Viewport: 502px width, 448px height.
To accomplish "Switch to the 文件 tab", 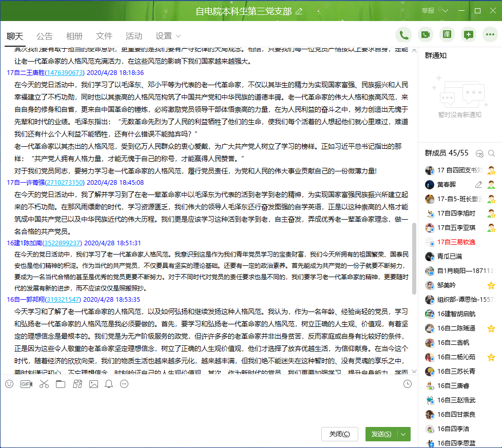I will pos(104,36).
